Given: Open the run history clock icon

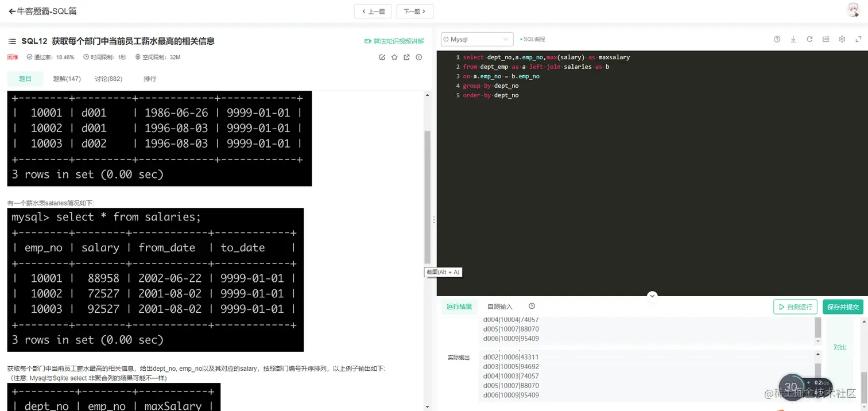Looking at the screenshot, I should 532,307.
